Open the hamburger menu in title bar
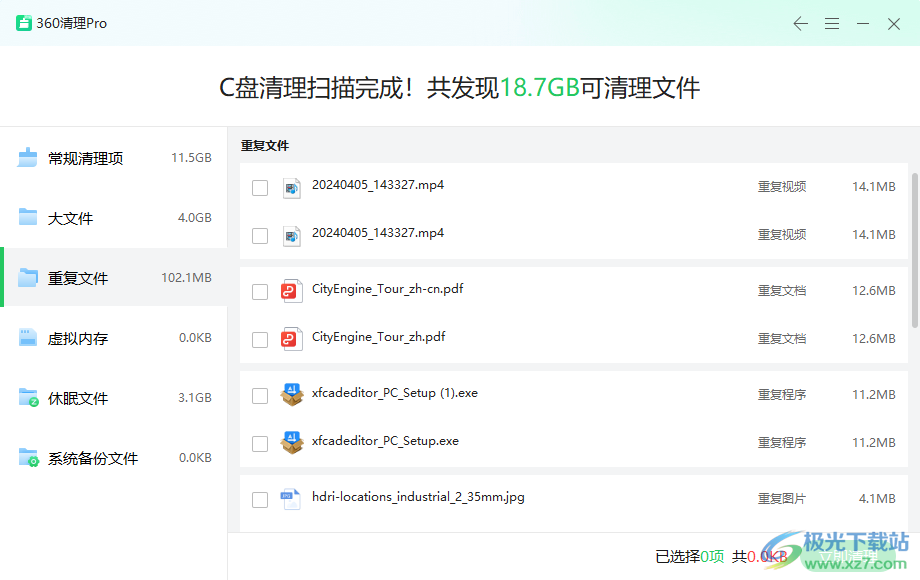This screenshot has width=920, height=580. coord(832,24)
